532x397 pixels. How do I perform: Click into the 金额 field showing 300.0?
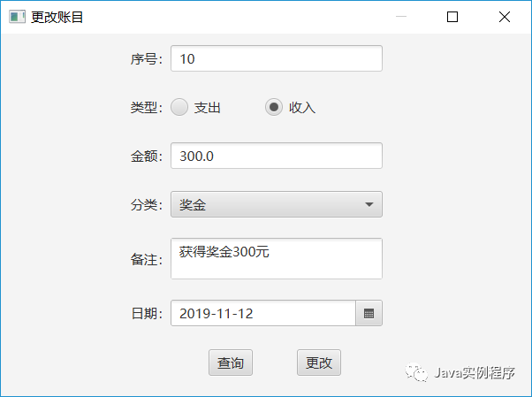pyautogui.click(x=277, y=156)
